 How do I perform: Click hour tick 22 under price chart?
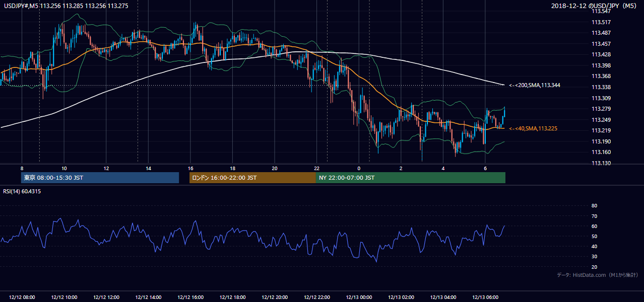317,168
